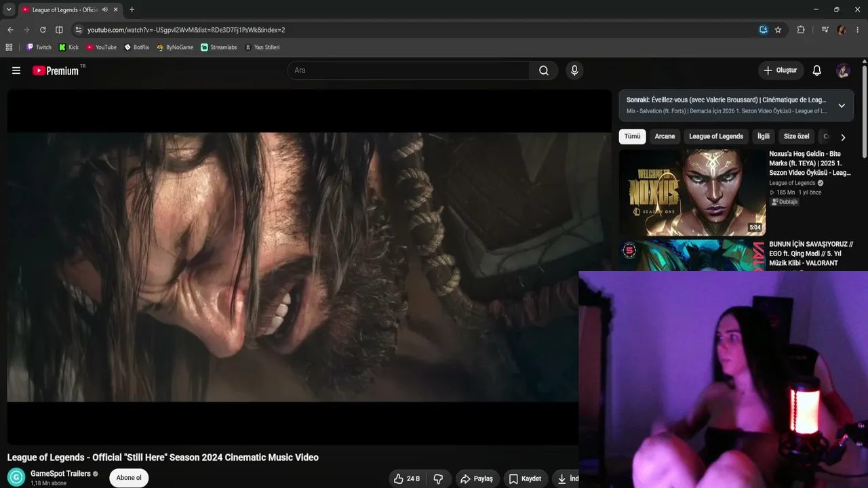
Task: Subscribe with the Abone ol button
Action: click(129, 478)
